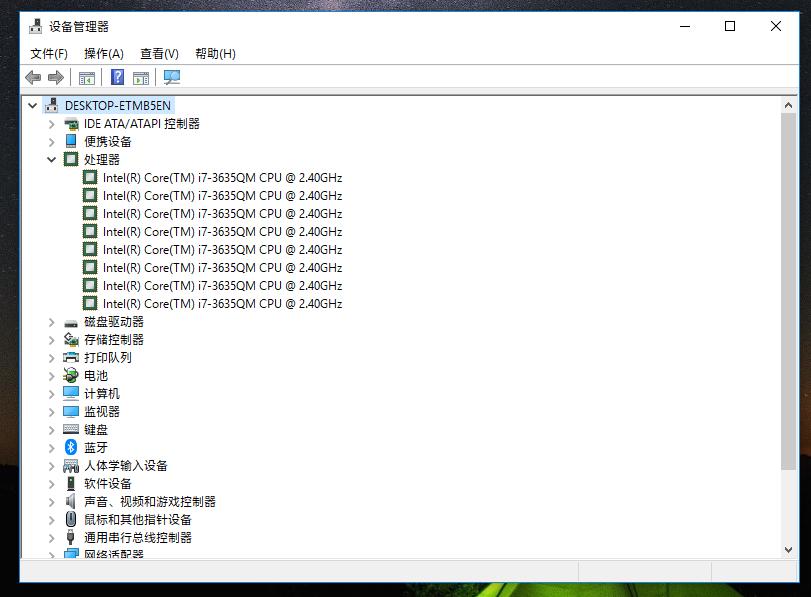Select the 网络适配器 network adapters entry

tap(110, 555)
